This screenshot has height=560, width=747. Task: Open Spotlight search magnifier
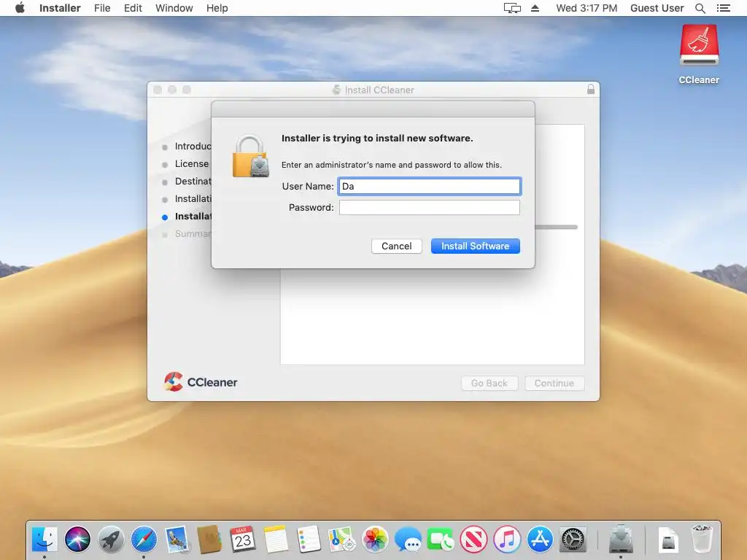700,8
